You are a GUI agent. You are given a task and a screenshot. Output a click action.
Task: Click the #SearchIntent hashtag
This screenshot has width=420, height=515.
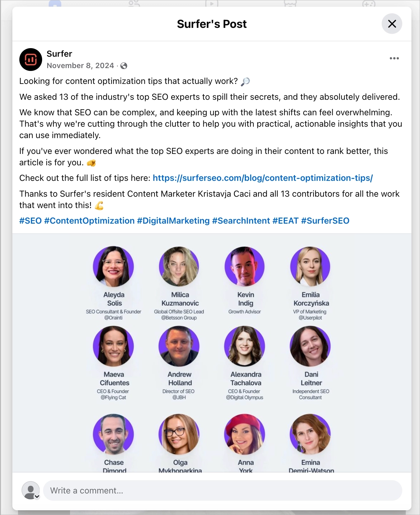point(240,220)
